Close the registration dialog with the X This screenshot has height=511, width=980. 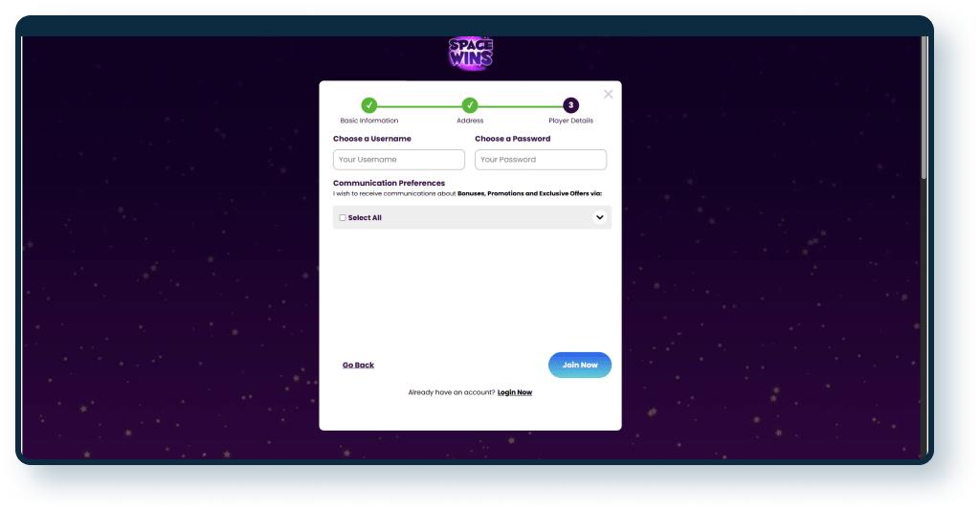pos(608,94)
